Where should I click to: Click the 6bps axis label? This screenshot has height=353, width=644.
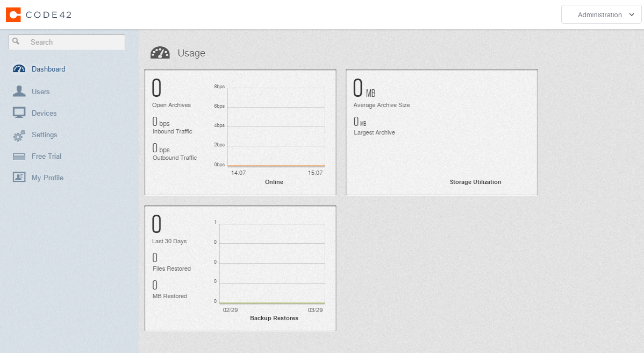[219, 106]
